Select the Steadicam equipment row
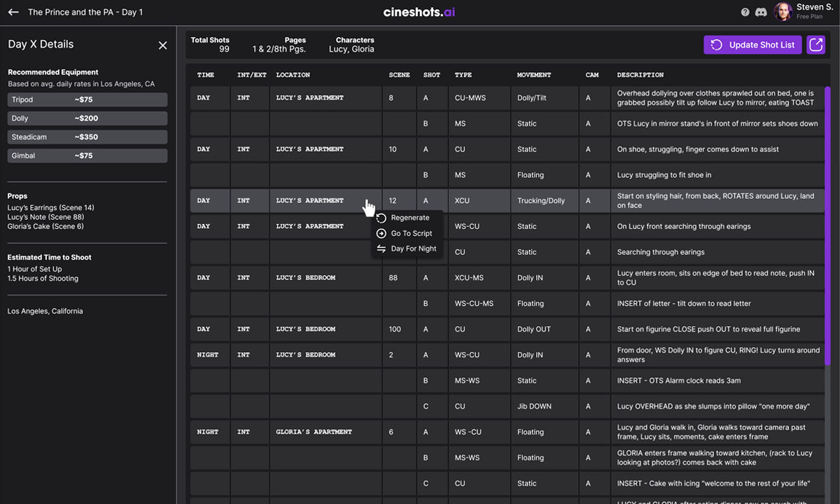Viewport: 840px width, 504px height. 87,137
